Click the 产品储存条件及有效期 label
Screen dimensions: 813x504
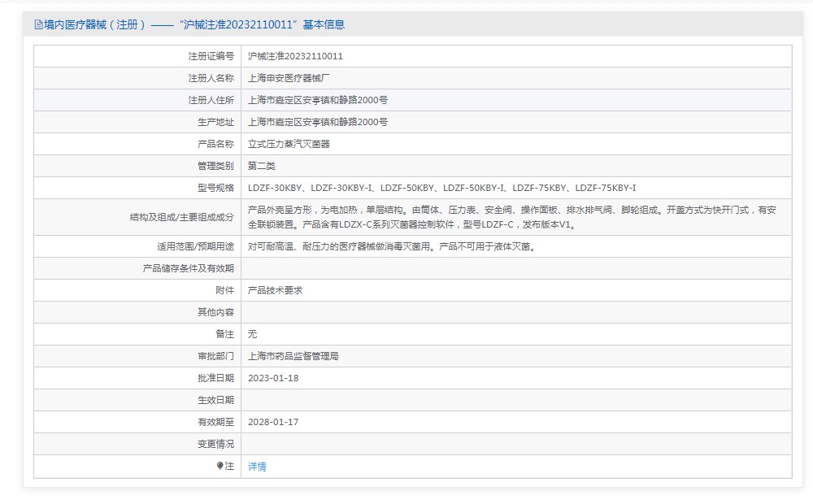pyautogui.click(x=189, y=268)
